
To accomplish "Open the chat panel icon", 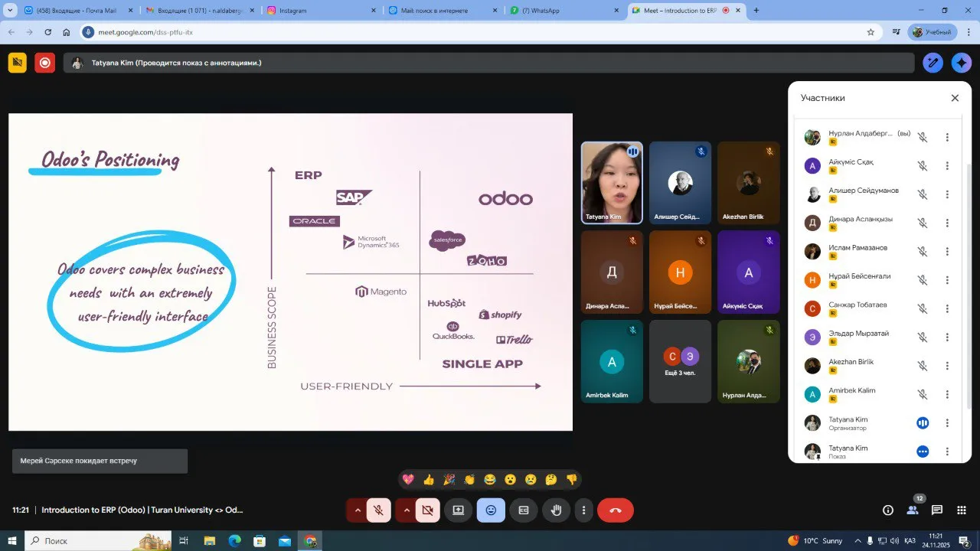I will pyautogui.click(x=936, y=510).
